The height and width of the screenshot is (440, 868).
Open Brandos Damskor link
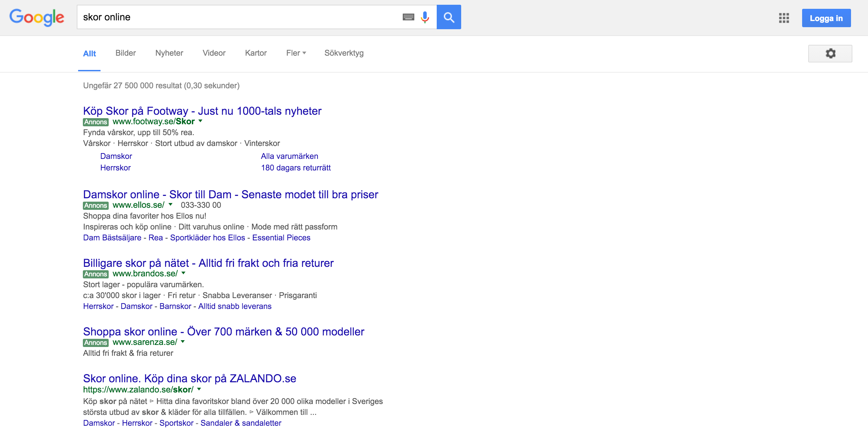pos(137,306)
